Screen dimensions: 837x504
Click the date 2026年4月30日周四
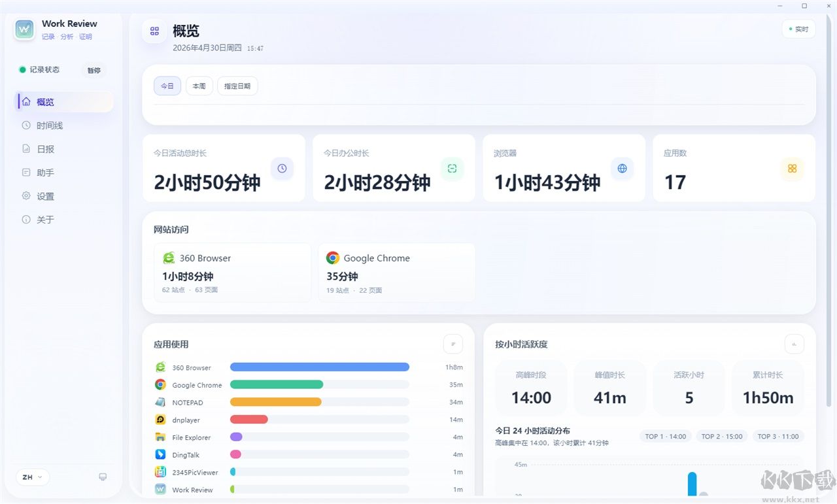coord(207,48)
